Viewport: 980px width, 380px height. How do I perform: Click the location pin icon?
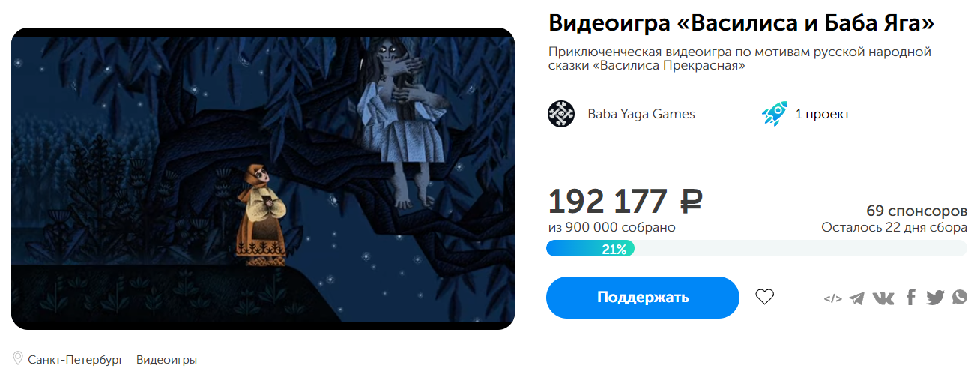click(x=18, y=358)
